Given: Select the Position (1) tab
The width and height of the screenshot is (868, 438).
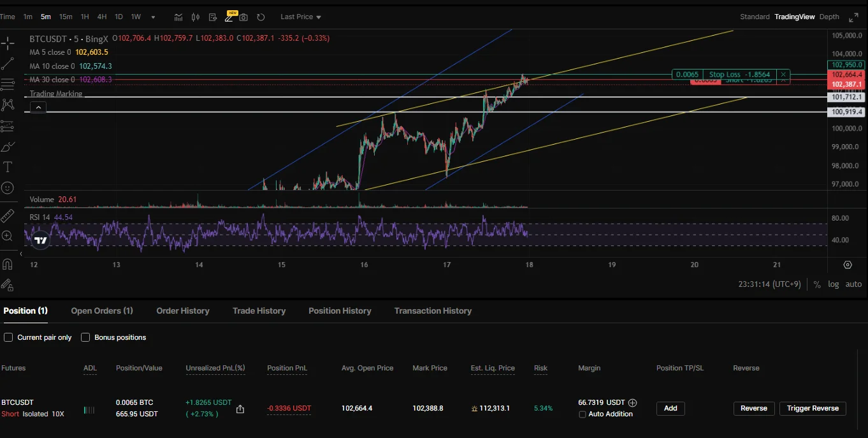Looking at the screenshot, I should coord(25,311).
